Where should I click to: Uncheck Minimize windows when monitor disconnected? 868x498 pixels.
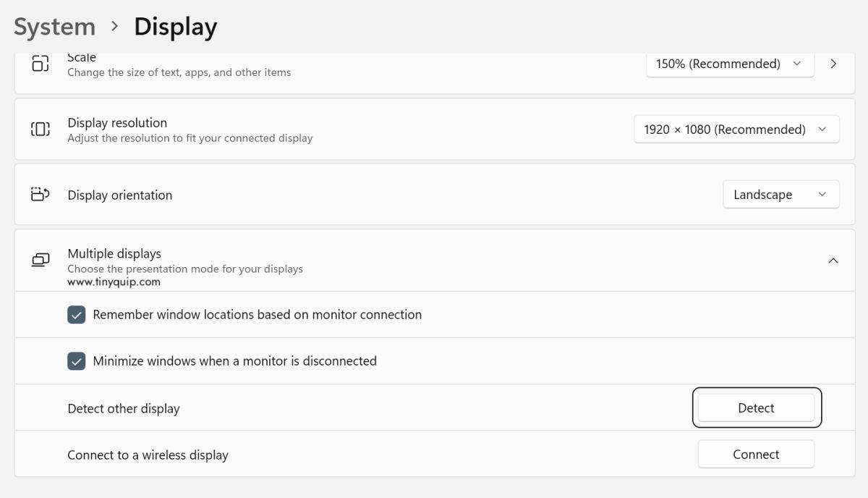coord(77,361)
